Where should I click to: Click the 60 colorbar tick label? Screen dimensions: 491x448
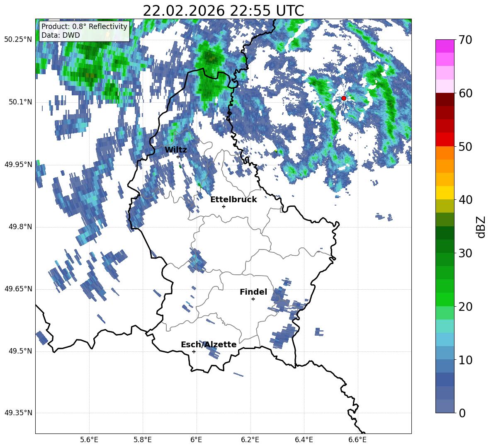pyautogui.click(x=465, y=94)
